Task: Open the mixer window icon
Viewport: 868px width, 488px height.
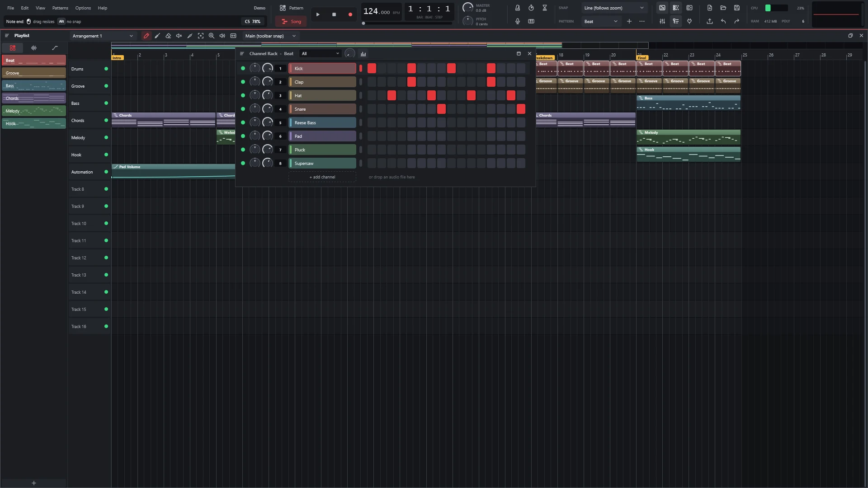Action: click(662, 21)
